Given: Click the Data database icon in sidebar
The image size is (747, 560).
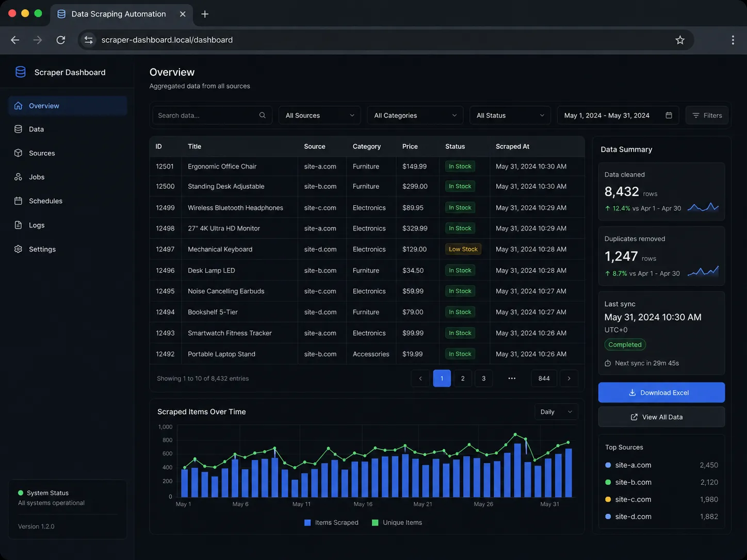Looking at the screenshot, I should coord(18,129).
